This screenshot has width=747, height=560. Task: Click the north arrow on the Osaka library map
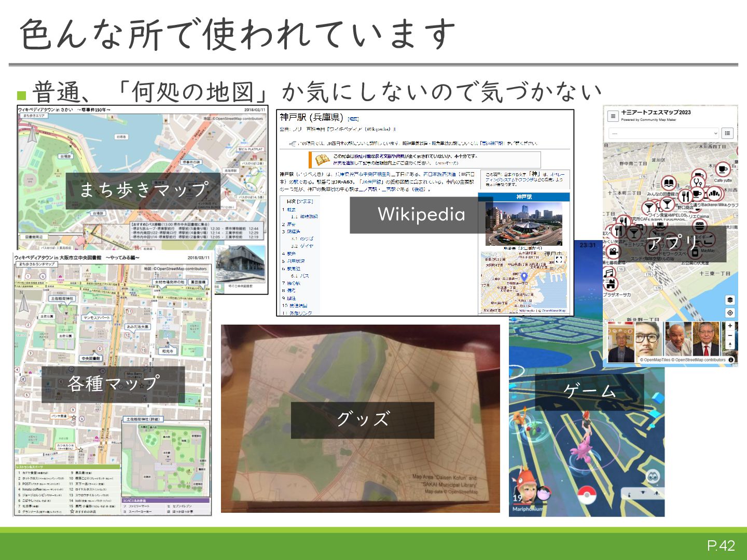pos(23,302)
